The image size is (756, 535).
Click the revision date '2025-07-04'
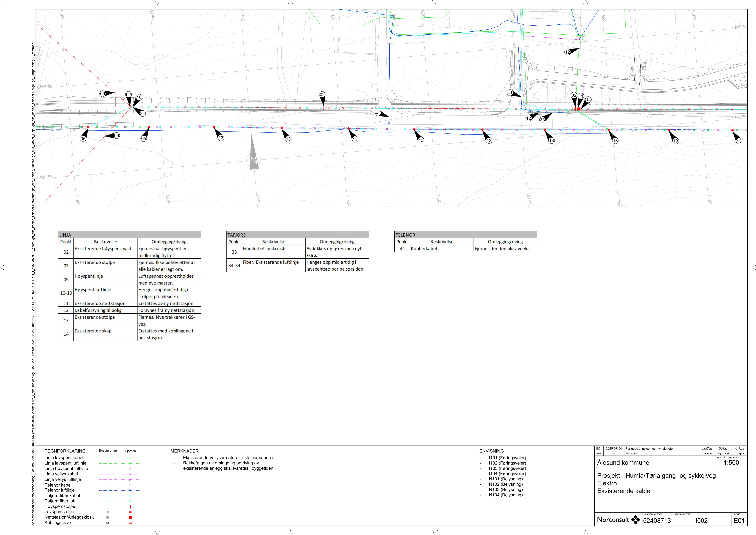(x=614, y=449)
